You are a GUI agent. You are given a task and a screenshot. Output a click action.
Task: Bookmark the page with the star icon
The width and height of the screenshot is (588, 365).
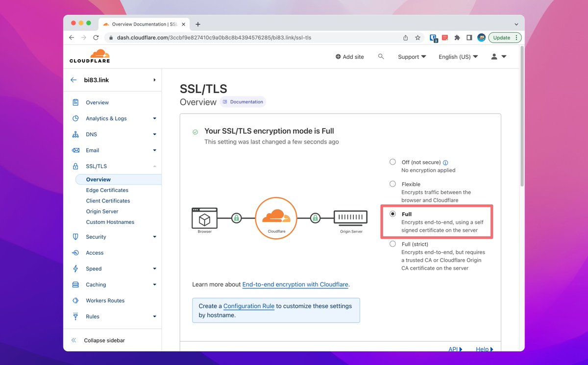(x=418, y=38)
